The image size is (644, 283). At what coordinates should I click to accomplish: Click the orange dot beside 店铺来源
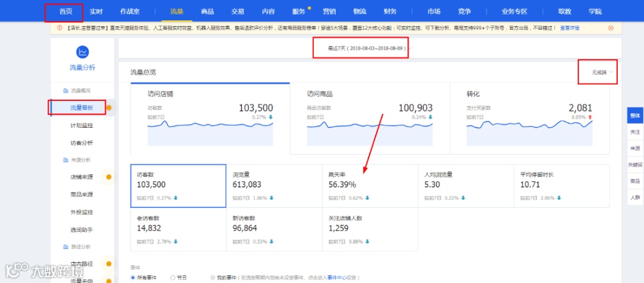pos(109,177)
